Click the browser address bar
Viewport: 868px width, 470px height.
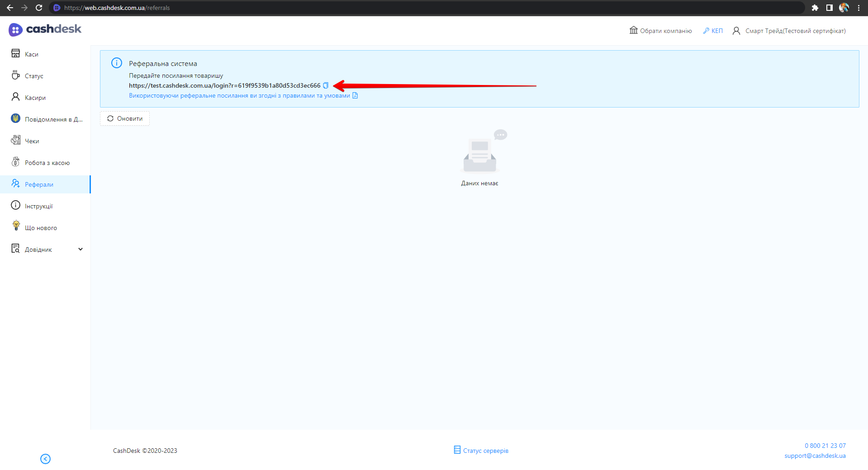coord(407,8)
